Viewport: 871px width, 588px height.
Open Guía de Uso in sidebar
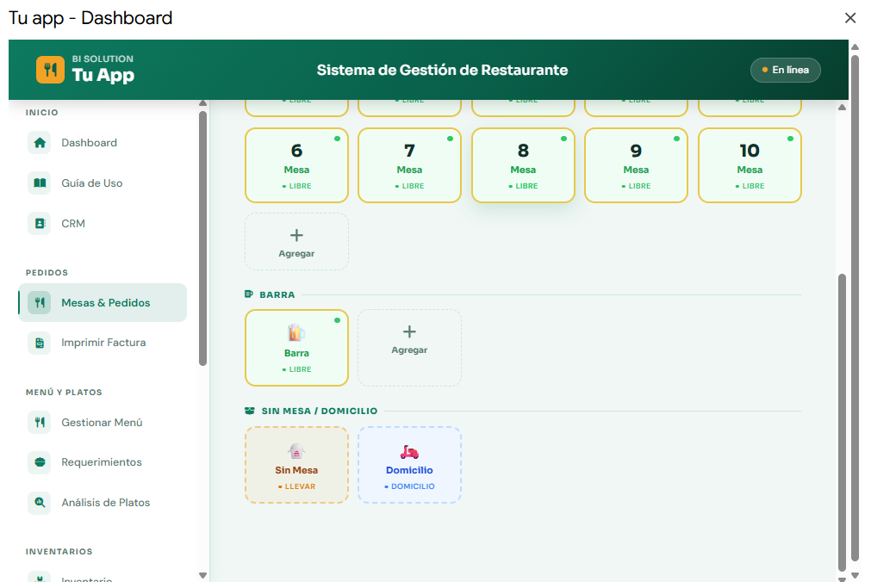[103, 183]
